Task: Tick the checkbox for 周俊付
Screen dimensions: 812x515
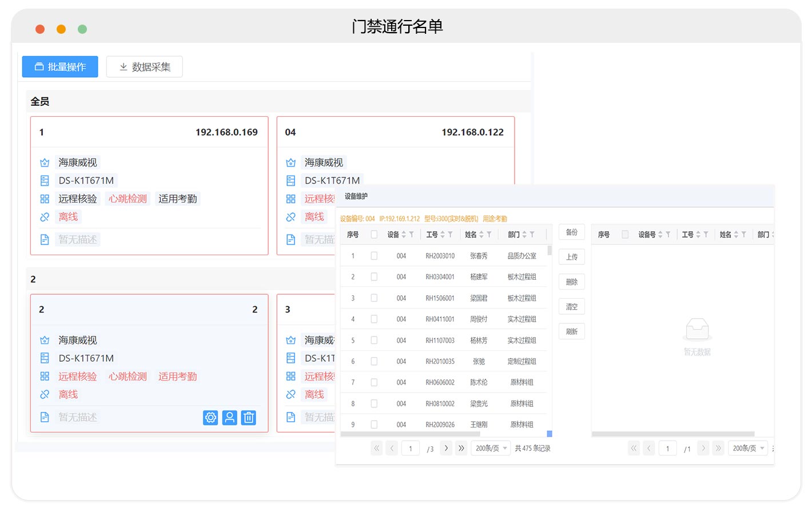Action: tap(374, 319)
